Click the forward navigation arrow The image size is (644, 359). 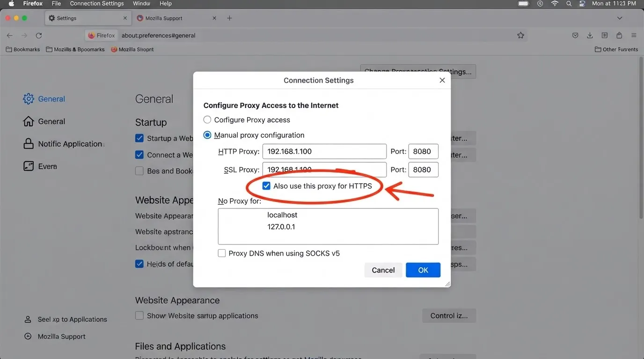click(24, 36)
